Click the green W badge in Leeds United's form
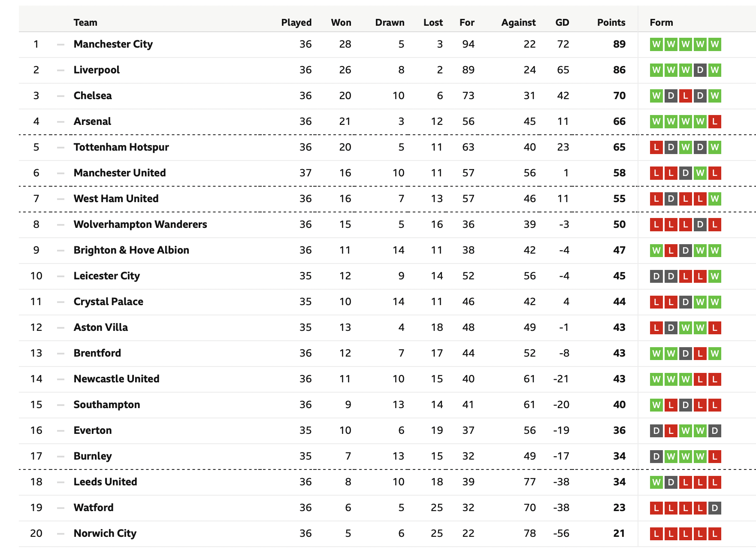 (656, 482)
